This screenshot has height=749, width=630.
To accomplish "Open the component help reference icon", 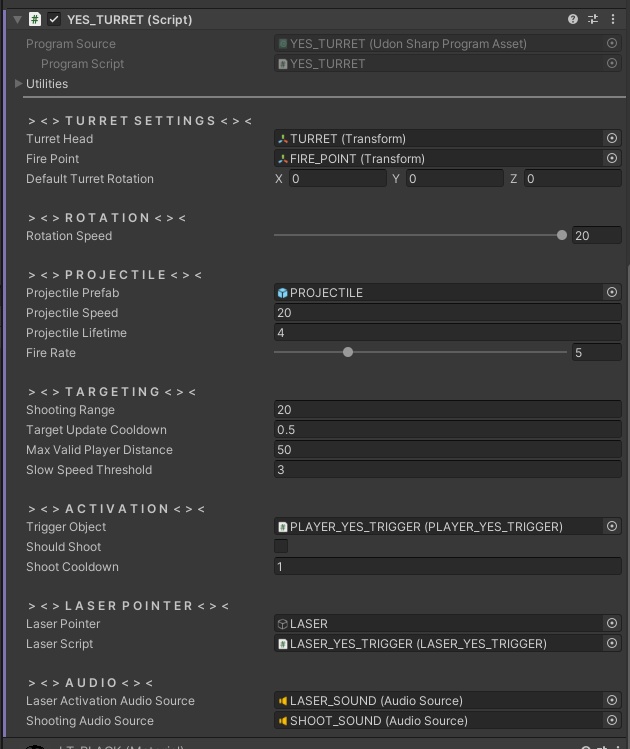I will [x=573, y=19].
